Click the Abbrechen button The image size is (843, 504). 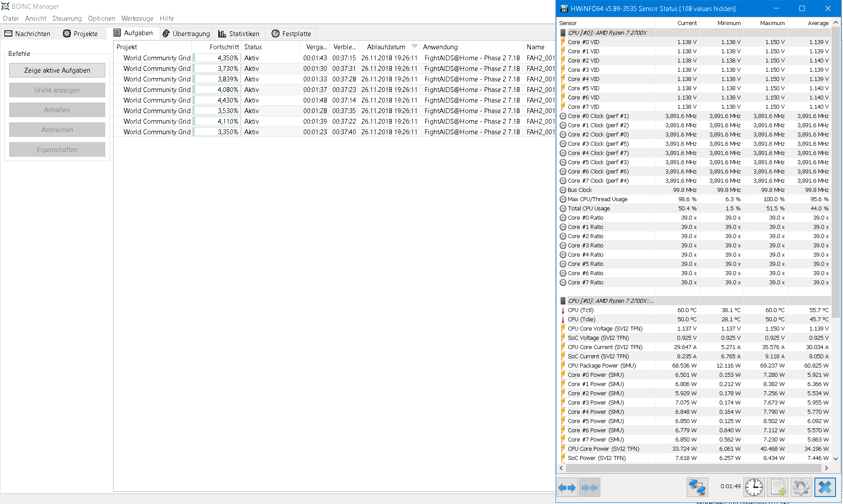57,130
